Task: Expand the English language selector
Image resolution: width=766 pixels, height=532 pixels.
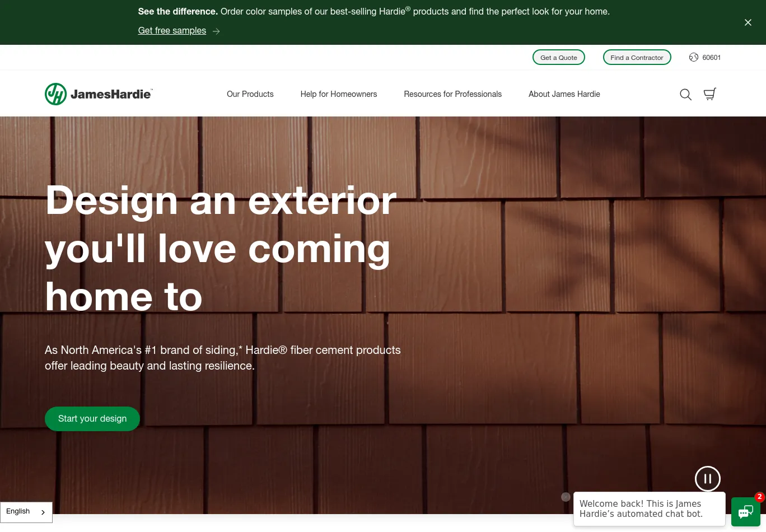Action: coord(26,512)
